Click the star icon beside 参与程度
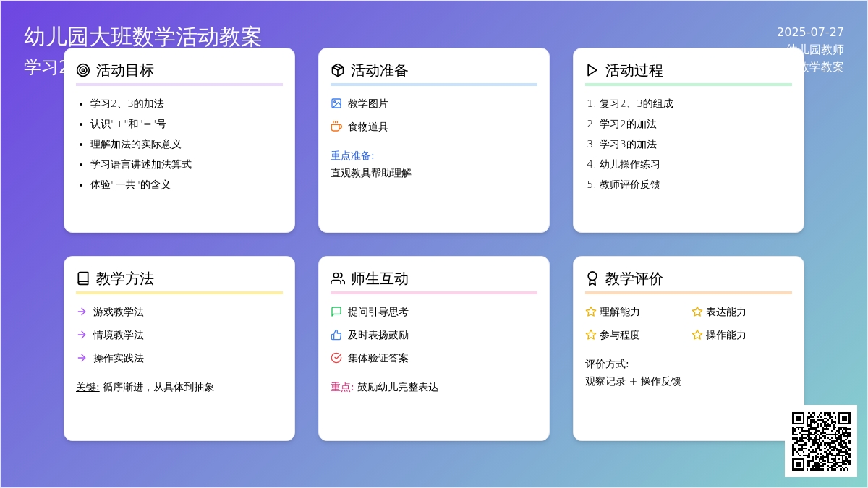 (591, 335)
